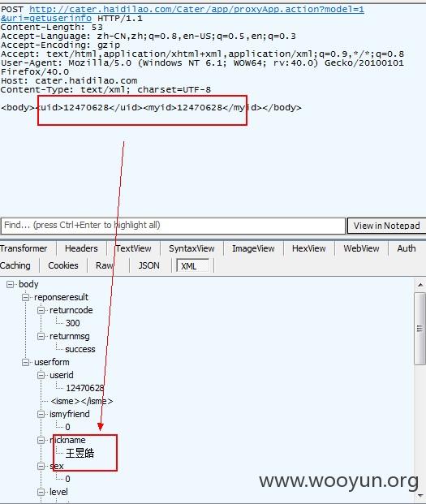
Task: Click the View in Notepad button
Action: click(x=387, y=226)
